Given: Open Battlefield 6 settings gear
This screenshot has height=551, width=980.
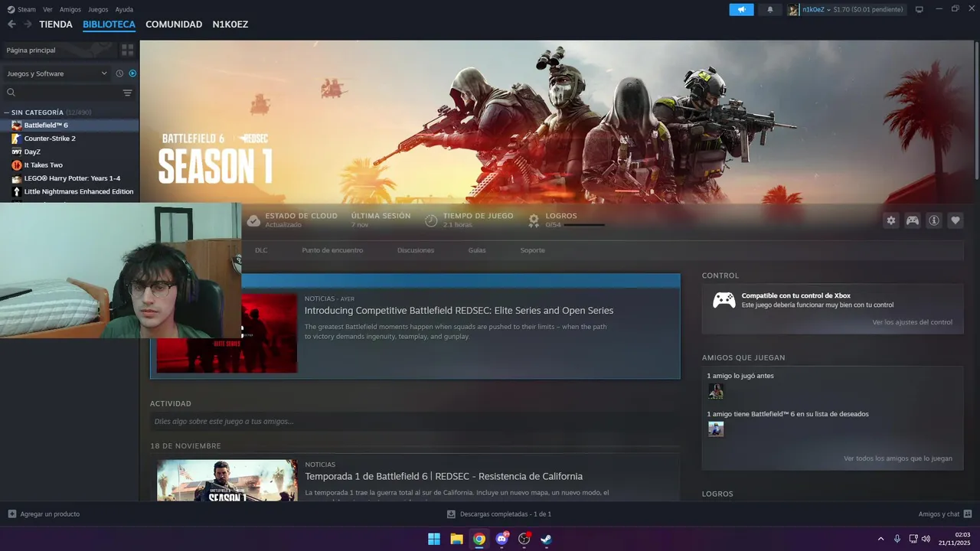Looking at the screenshot, I should 891,220.
